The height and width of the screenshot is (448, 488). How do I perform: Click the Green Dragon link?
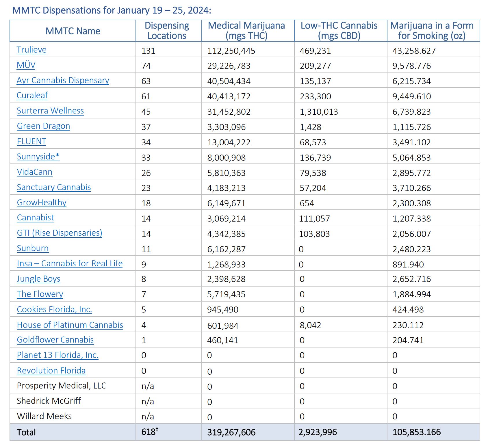tap(43, 126)
